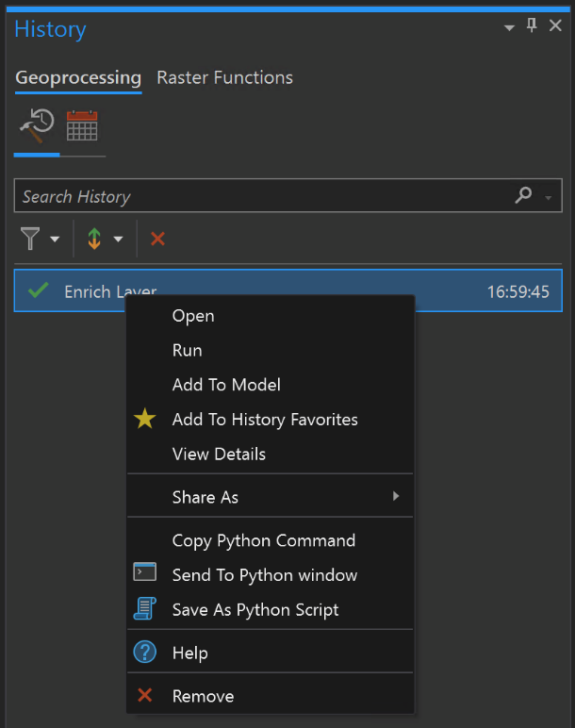Expand the search options dropdown arrow
This screenshot has width=575, height=728.
click(549, 197)
